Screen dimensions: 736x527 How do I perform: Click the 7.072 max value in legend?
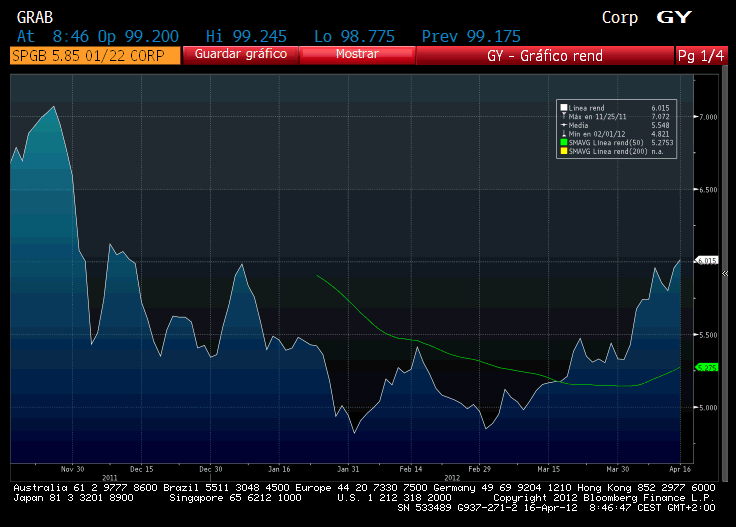pyautogui.click(x=660, y=116)
